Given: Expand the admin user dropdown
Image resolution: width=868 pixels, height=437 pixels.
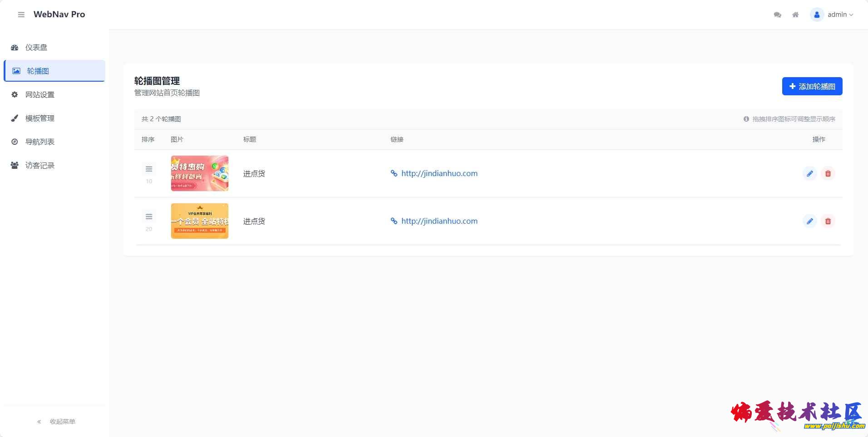Looking at the screenshot, I should point(832,15).
